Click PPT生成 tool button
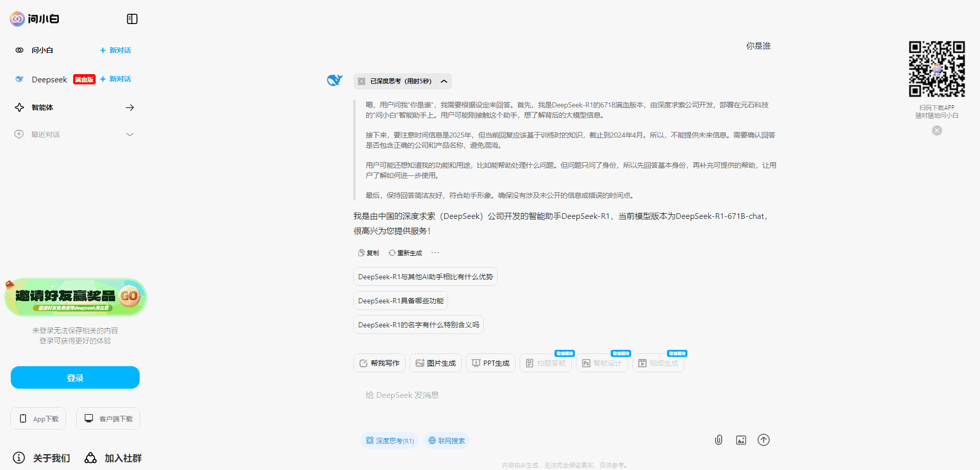This screenshot has height=470, width=980. (x=491, y=363)
